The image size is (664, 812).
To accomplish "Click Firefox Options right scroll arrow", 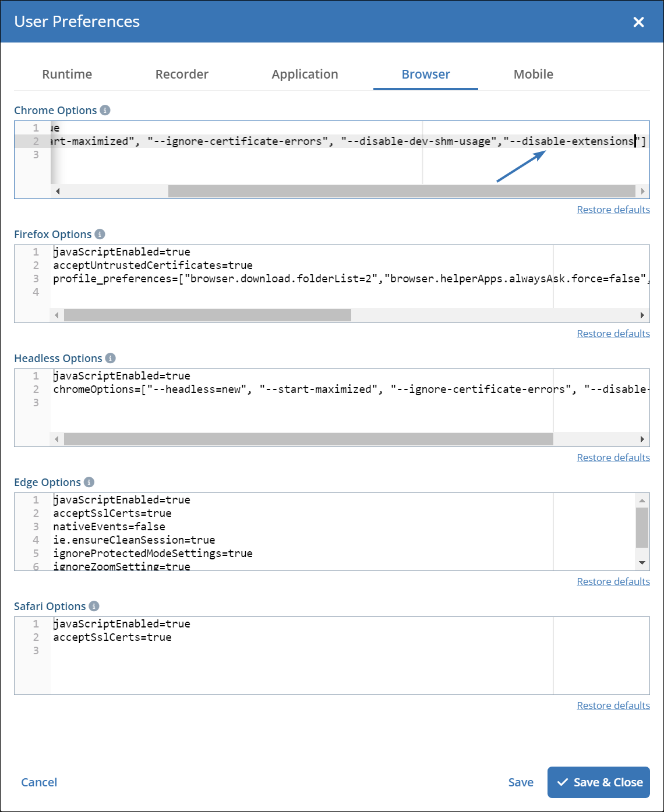I will pos(642,315).
